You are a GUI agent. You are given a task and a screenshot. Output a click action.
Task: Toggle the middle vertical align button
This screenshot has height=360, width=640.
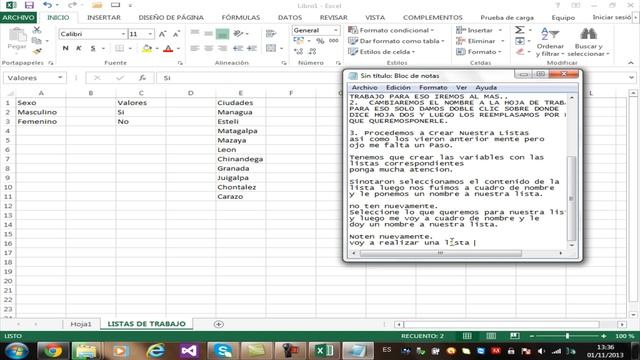[x=209, y=33]
